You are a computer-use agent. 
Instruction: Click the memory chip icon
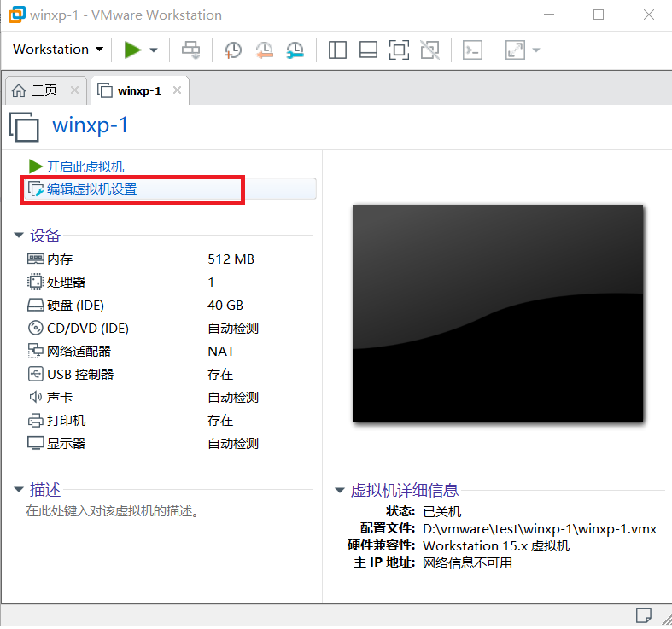click(x=36, y=259)
